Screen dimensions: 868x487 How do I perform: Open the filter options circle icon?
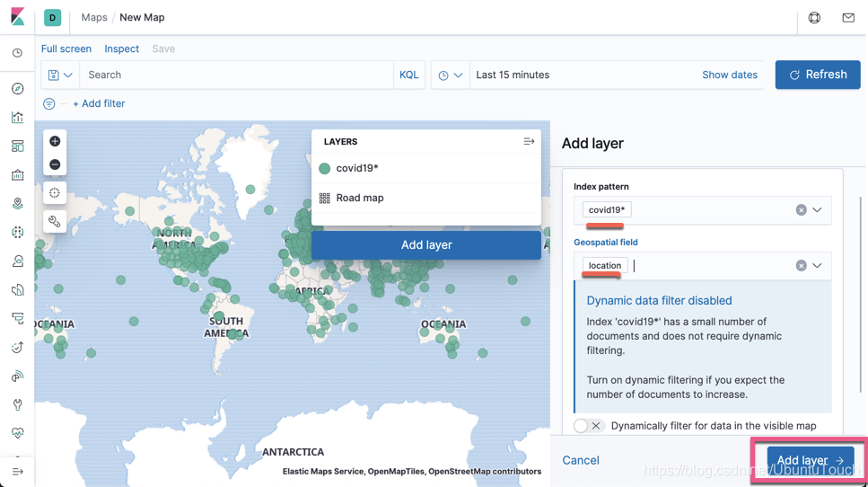[x=49, y=103]
